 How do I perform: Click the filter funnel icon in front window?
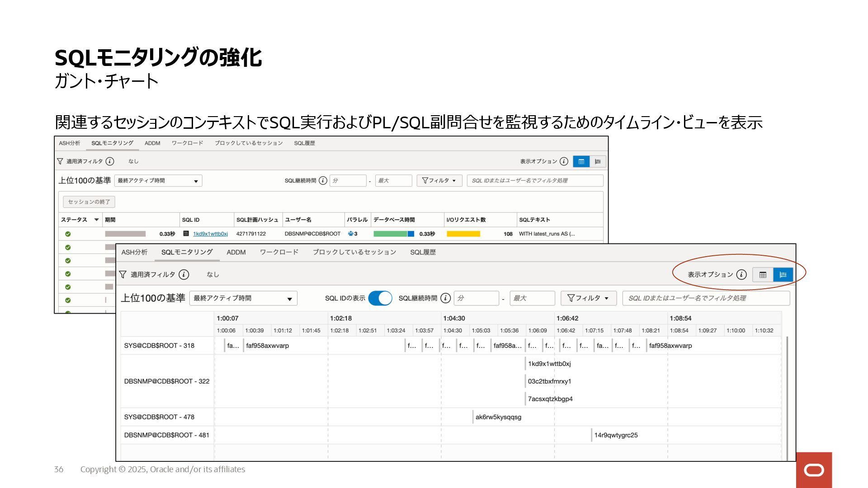click(123, 274)
